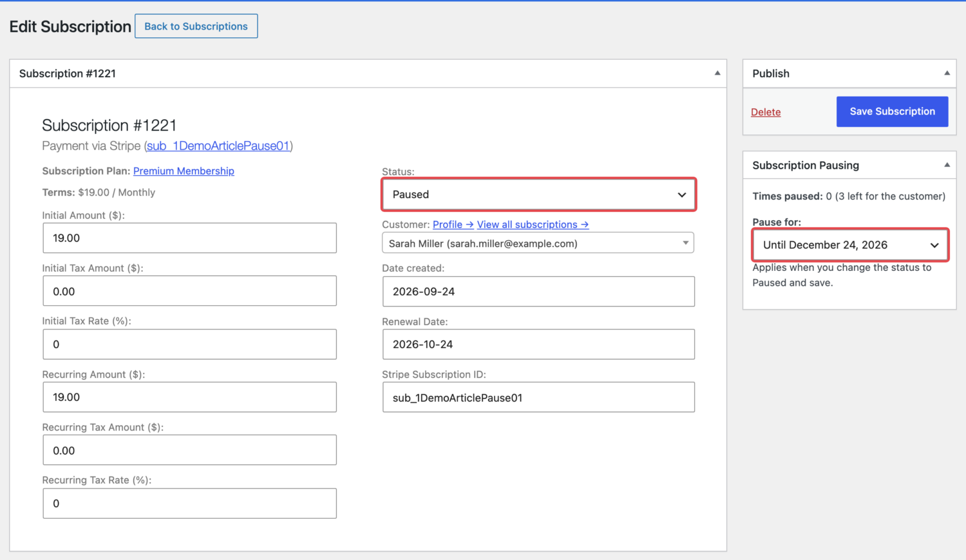Open the Pause for dropdown
The width and height of the screenshot is (966, 560).
point(850,245)
